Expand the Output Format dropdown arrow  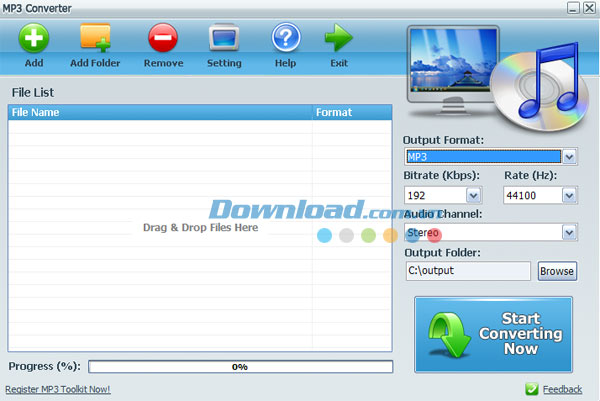coord(569,156)
